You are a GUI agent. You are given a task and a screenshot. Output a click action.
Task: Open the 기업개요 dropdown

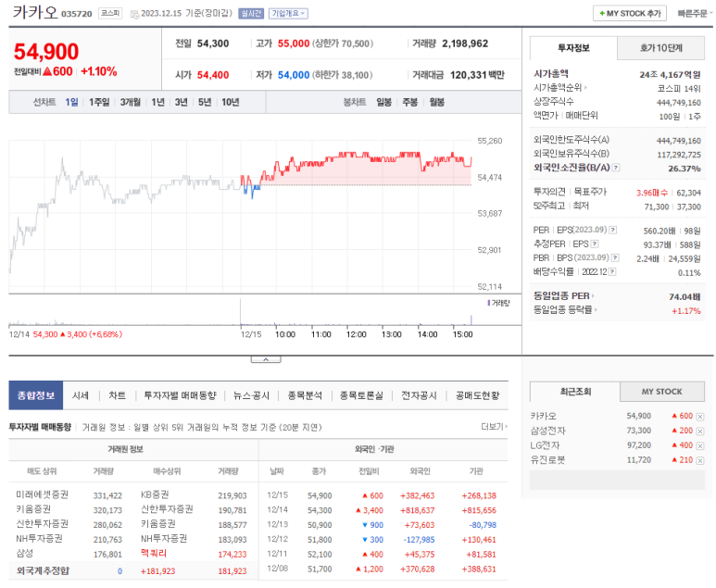click(288, 14)
